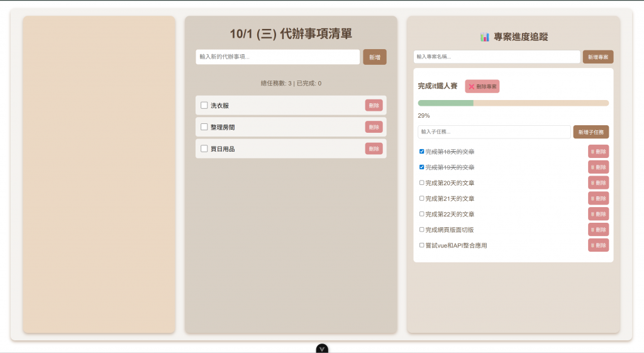Screen dimensions: 644x353
Task: Click the 總任務數: 3 | 已完成: 0 summary
Action: (291, 84)
